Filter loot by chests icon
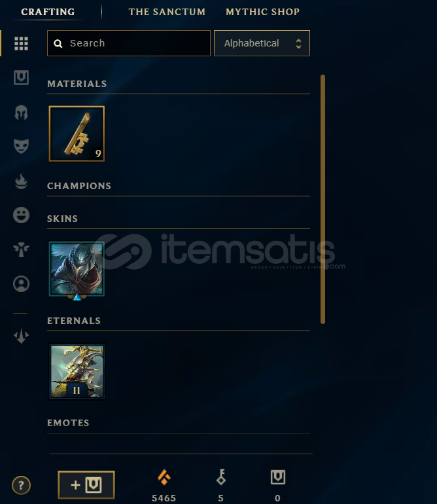437x504 pixels. (x=21, y=77)
